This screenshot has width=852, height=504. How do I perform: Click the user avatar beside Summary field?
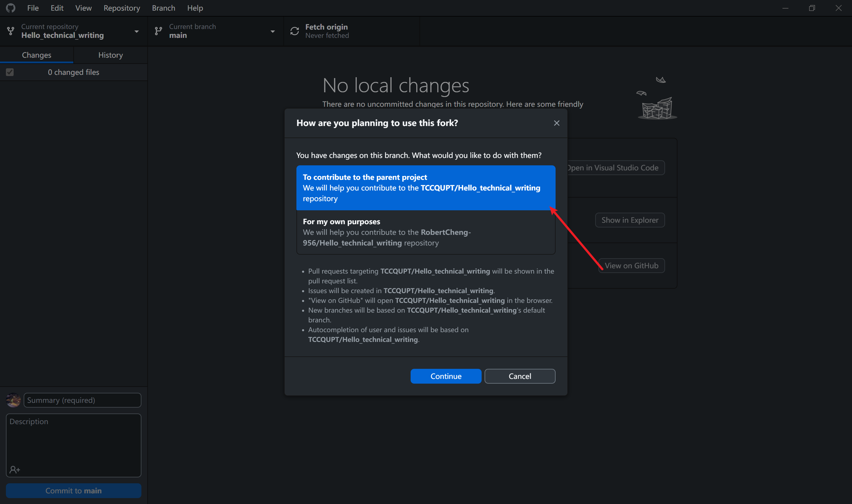(13, 400)
